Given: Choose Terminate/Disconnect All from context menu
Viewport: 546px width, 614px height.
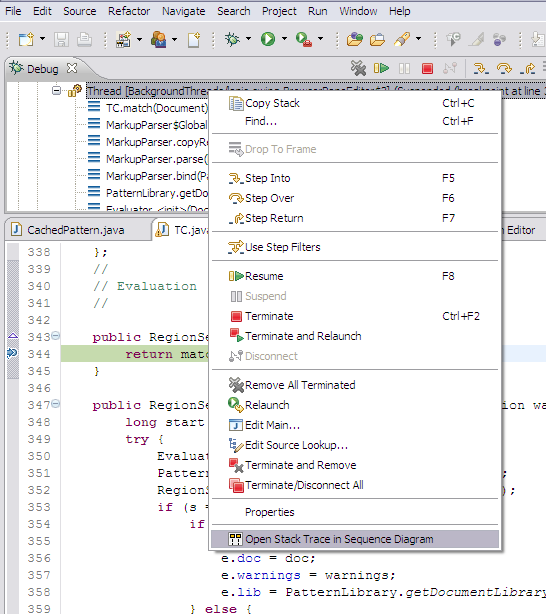Looking at the screenshot, I should pyautogui.click(x=355, y=485).
